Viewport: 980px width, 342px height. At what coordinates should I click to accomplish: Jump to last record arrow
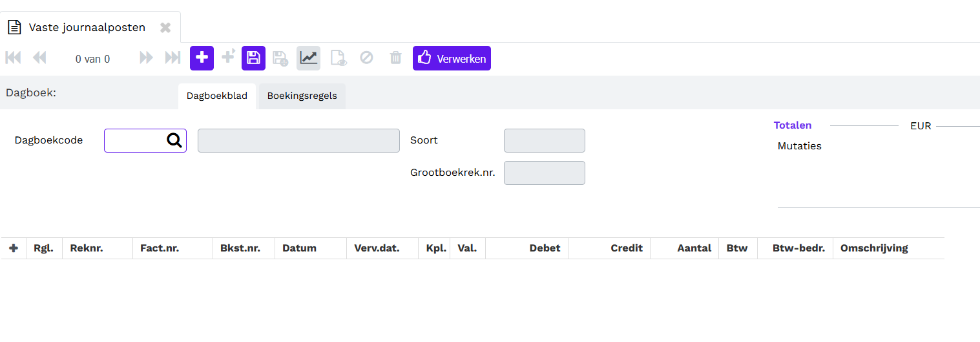[x=172, y=58]
